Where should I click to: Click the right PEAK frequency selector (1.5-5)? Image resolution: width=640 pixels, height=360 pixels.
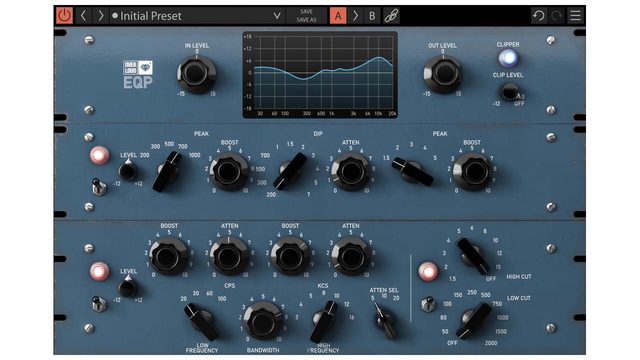pos(412,172)
